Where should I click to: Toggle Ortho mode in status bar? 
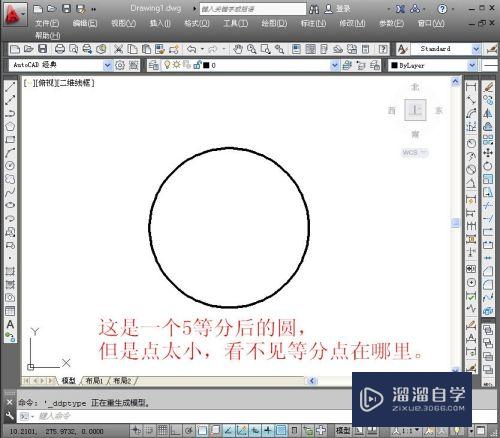[176, 430]
